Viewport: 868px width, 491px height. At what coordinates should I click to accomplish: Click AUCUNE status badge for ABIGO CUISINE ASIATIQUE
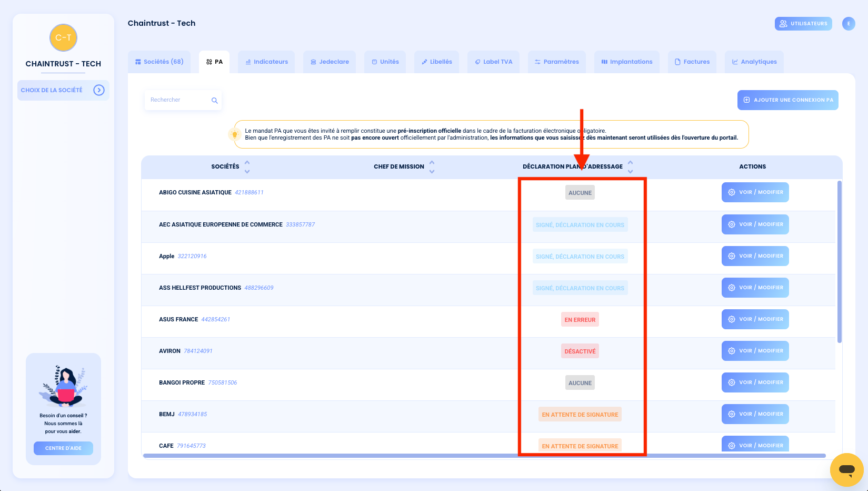pyautogui.click(x=580, y=193)
